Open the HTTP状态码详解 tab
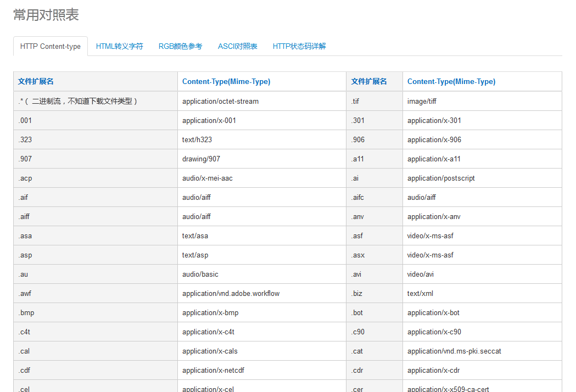Screen dimensions: 576x392 pyautogui.click(x=299, y=47)
